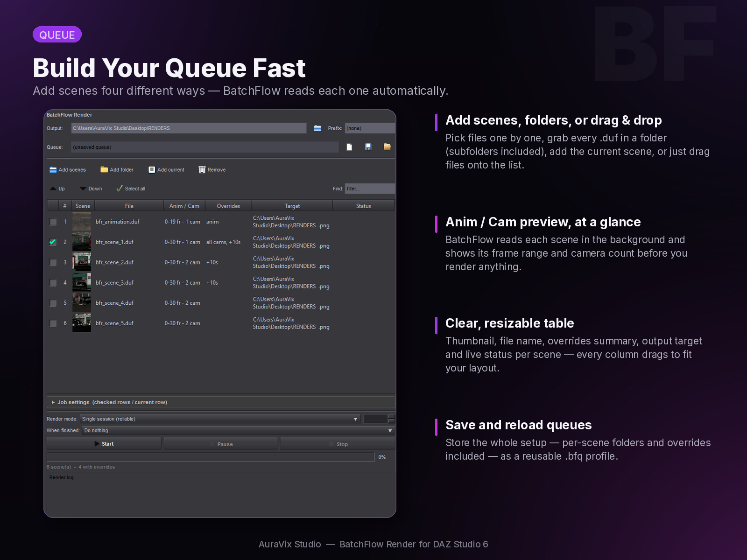Click the browse output folder icon
Image resolution: width=747 pixels, height=560 pixels.
pos(317,128)
